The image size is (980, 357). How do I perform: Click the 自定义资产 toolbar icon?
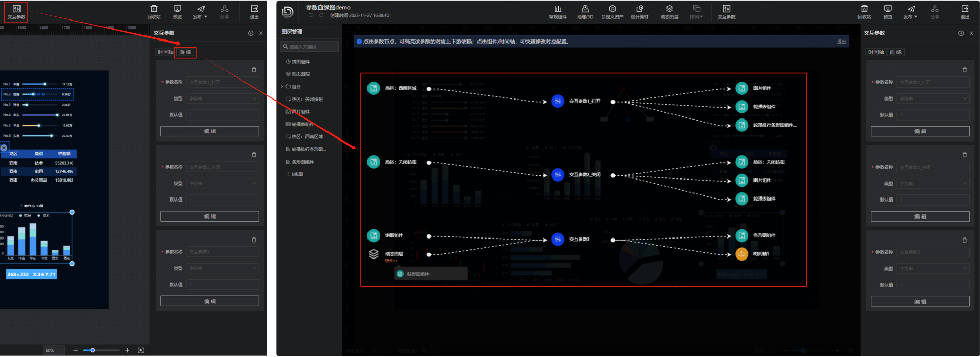point(612,12)
